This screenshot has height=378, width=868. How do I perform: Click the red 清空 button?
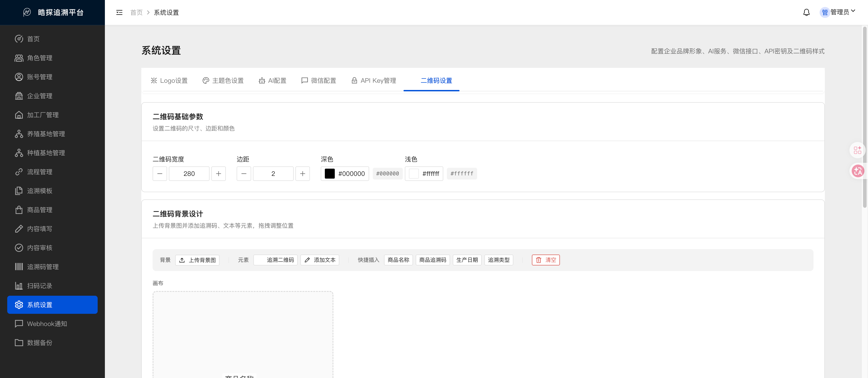pos(546,260)
